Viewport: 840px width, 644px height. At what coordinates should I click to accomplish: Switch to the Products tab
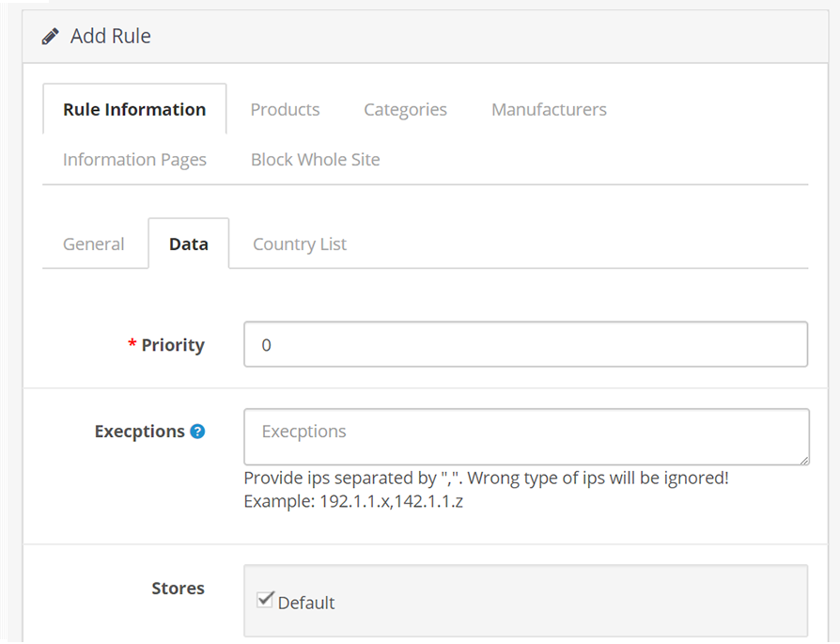(x=285, y=109)
